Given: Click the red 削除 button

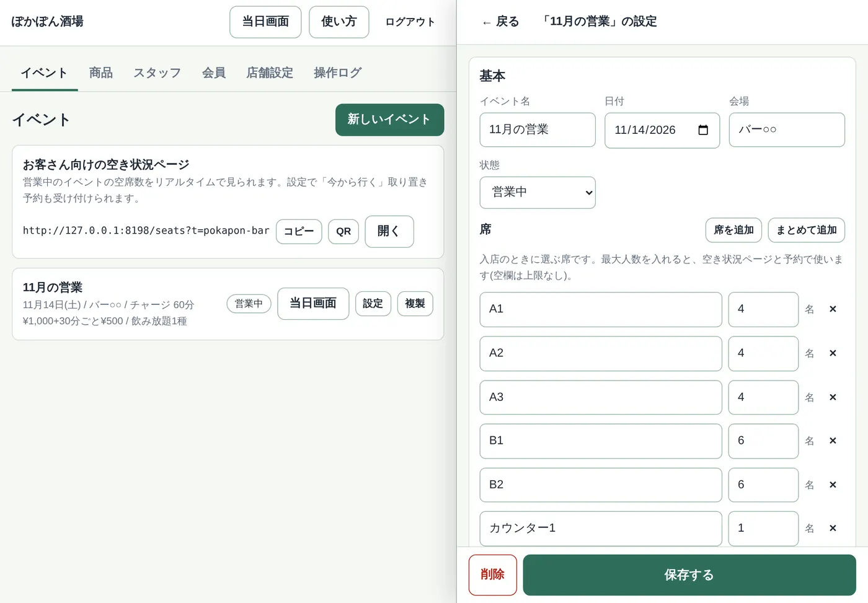Looking at the screenshot, I should [x=493, y=575].
